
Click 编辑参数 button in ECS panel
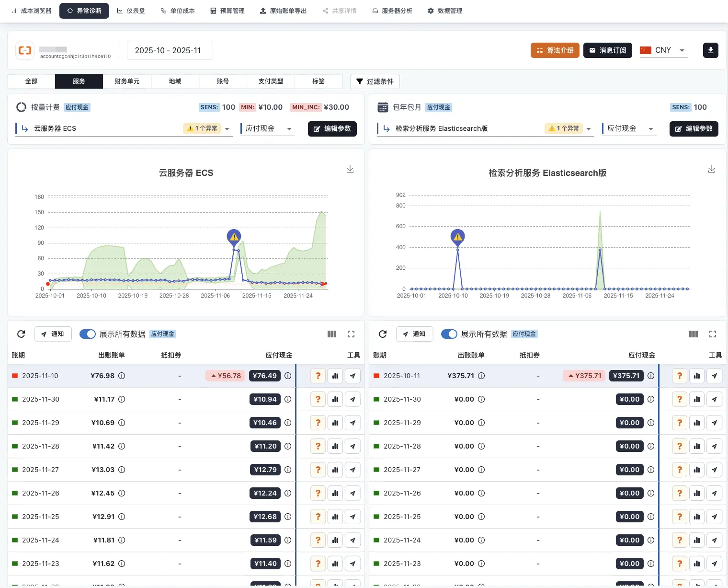(332, 129)
